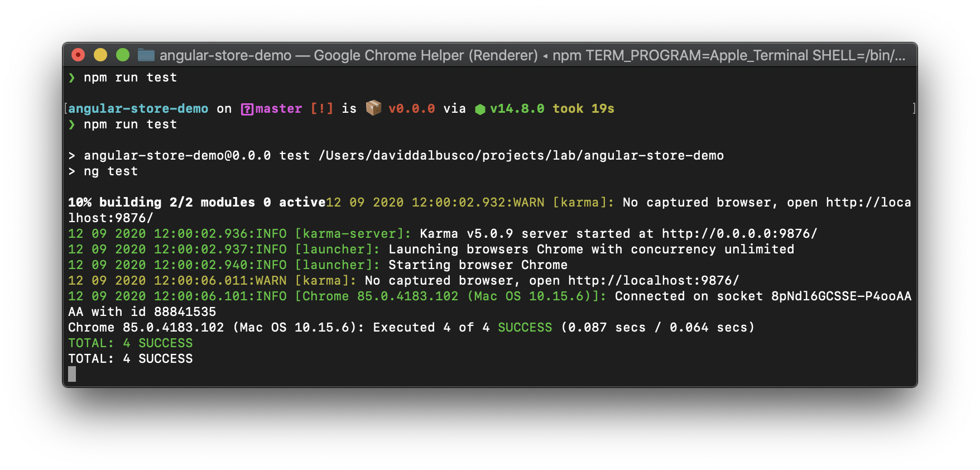Select the '[!]' git status marker

322,109
